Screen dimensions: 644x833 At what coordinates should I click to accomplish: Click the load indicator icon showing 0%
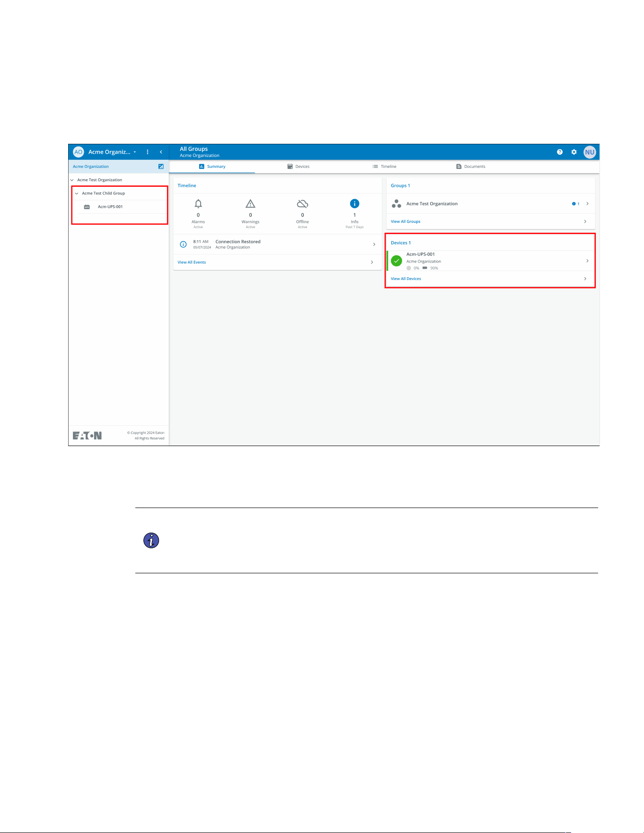(409, 268)
